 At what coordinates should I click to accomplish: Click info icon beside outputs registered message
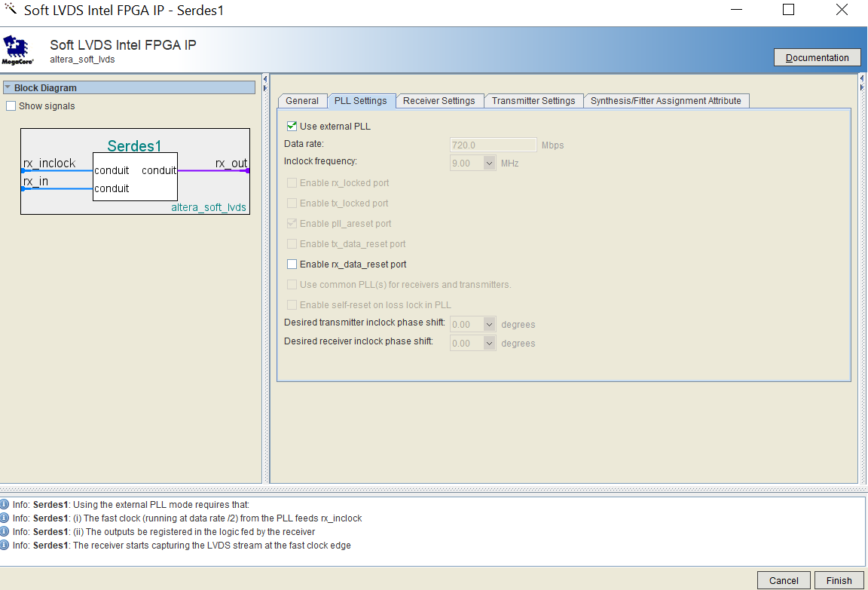click(x=5, y=531)
